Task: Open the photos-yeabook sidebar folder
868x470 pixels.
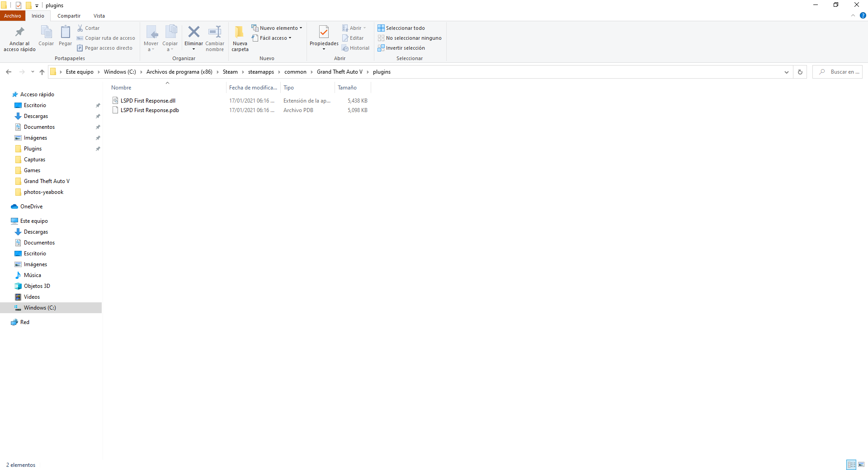Action: 43,192
